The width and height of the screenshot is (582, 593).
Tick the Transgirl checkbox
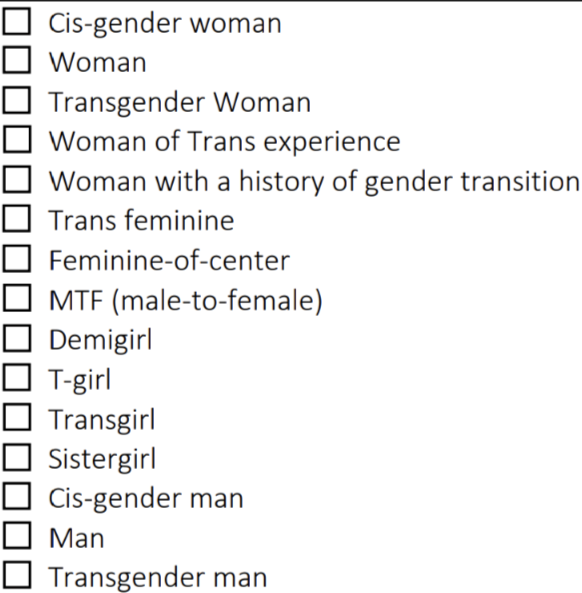[x=17, y=417]
